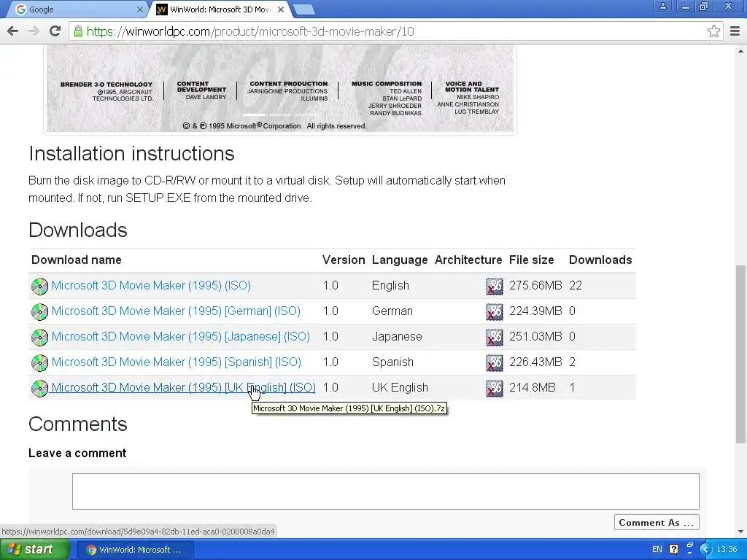Select the carousel's first slide indicator
747x560 pixels.
[254, 114]
